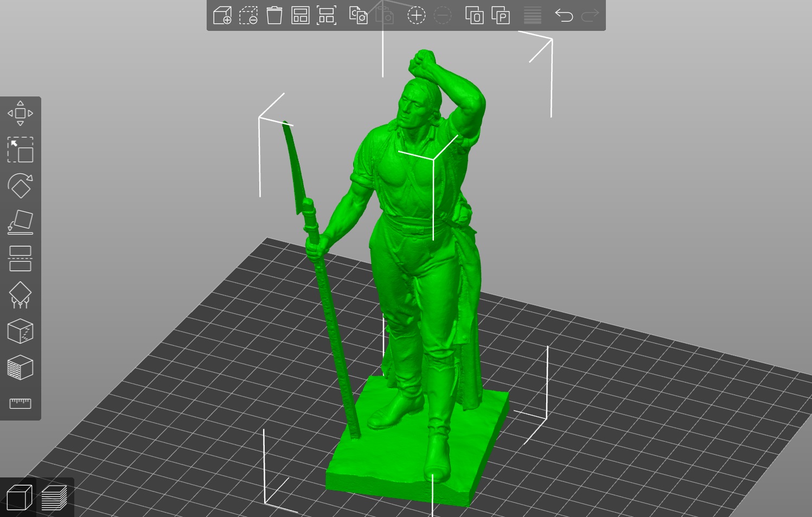
Task: Click the Delete all trash can icon
Action: [274, 15]
